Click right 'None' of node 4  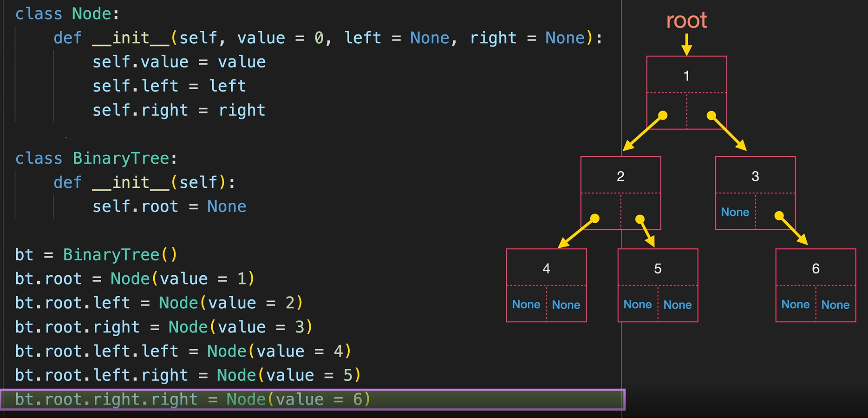tap(566, 305)
